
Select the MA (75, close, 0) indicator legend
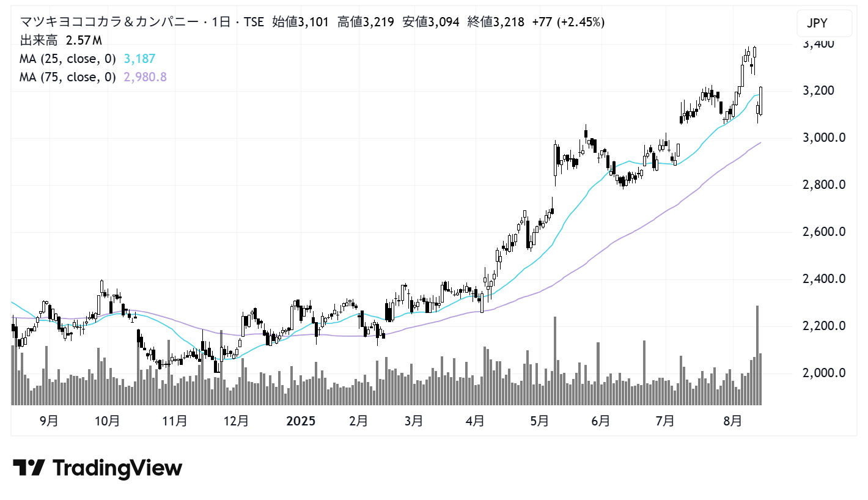[68, 77]
